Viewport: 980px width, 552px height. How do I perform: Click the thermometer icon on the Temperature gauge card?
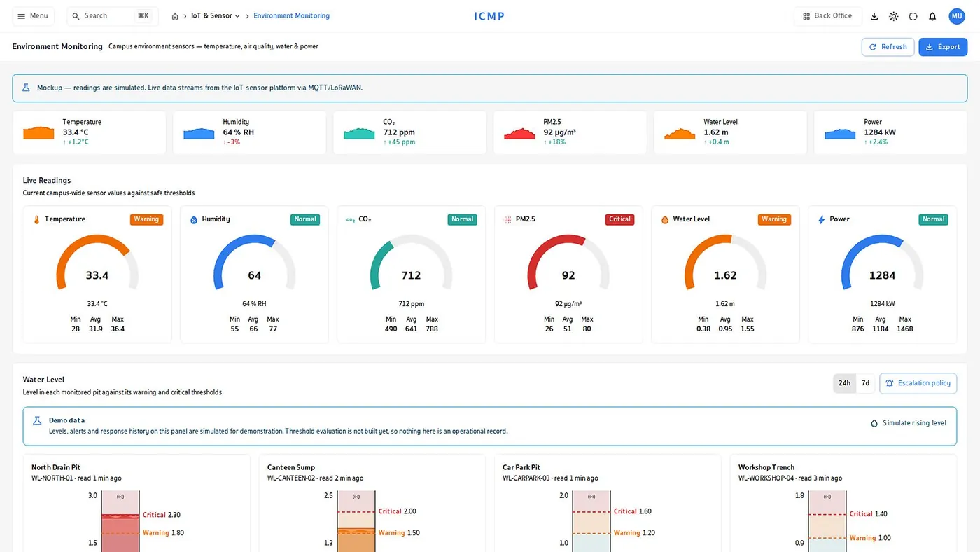pos(37,219)
